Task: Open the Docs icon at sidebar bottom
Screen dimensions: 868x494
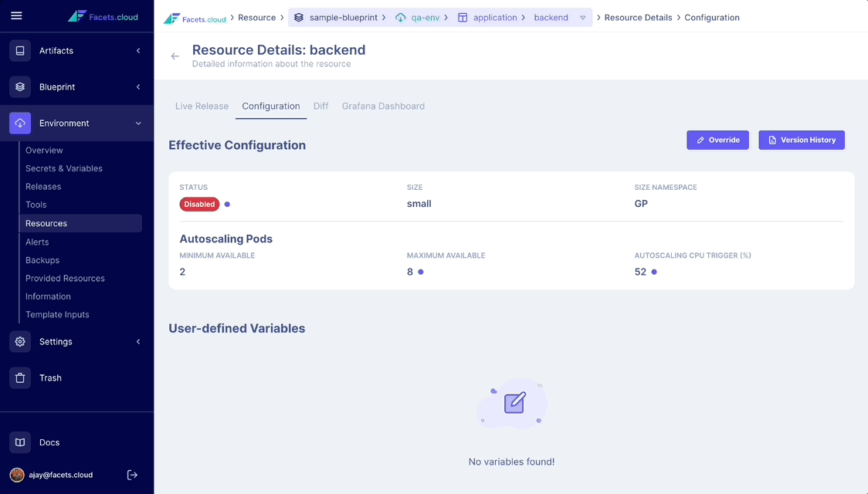Action: point(19,442)
